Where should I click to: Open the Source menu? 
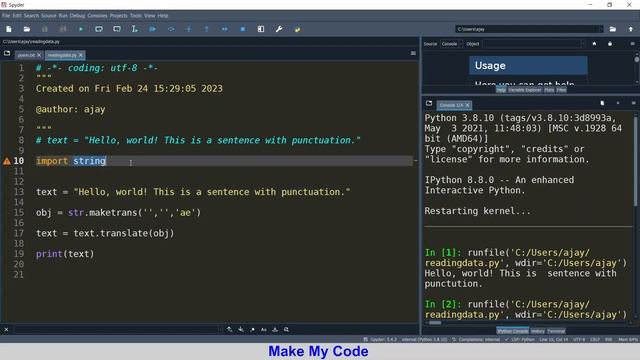[x=49, y=16]
